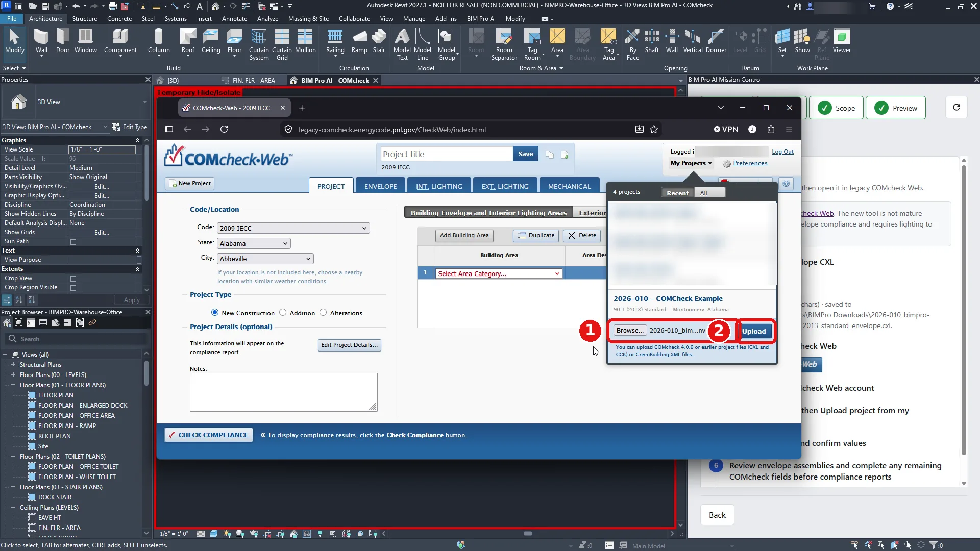This screenshot has height=551, width=980.
Task: Reload the COMcheck browser page
Action: (224, 129)
